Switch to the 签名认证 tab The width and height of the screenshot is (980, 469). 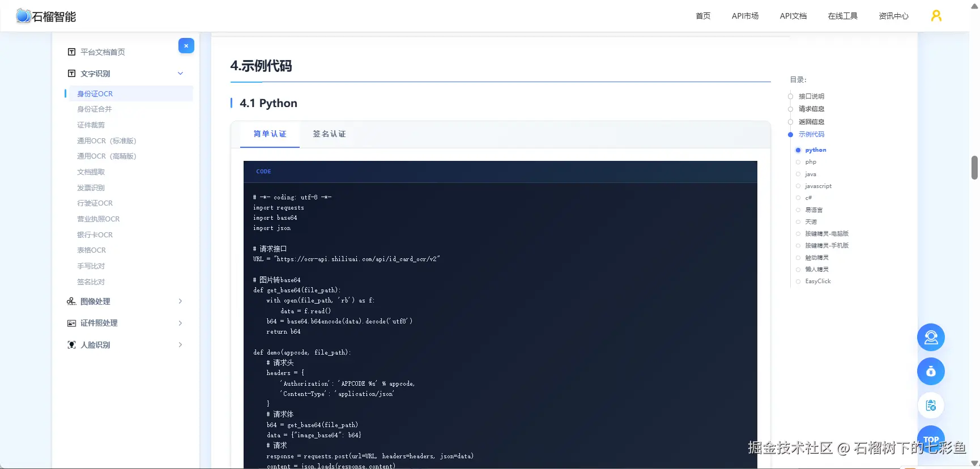tap(329, 134)
